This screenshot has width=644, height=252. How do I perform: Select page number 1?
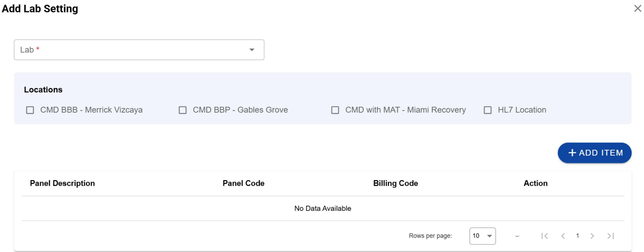[x=577, y=236]
